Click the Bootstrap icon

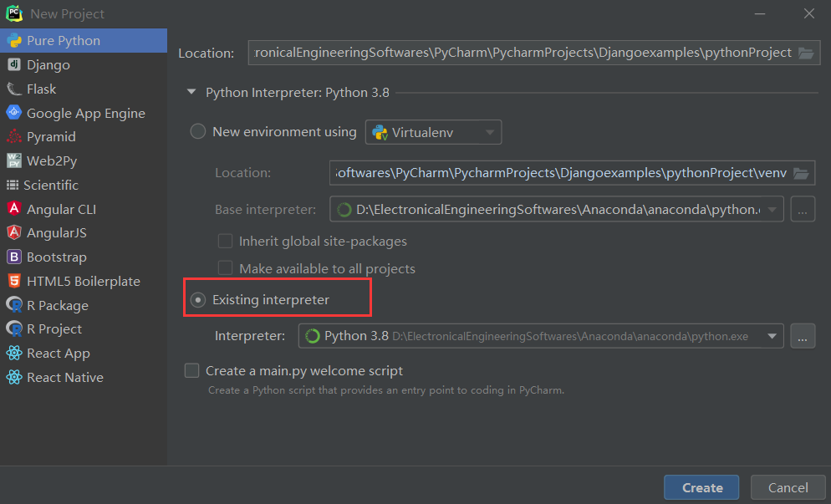point(13,257)
